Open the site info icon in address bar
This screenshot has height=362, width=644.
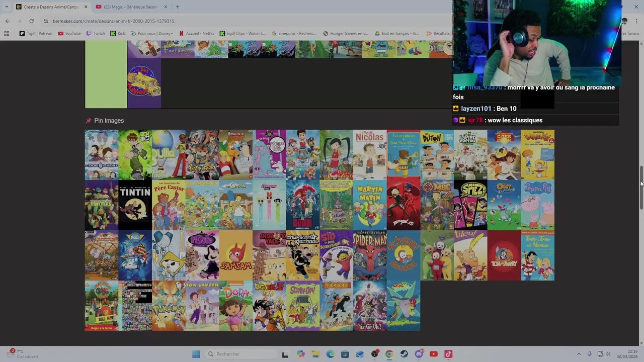(46, 21)
